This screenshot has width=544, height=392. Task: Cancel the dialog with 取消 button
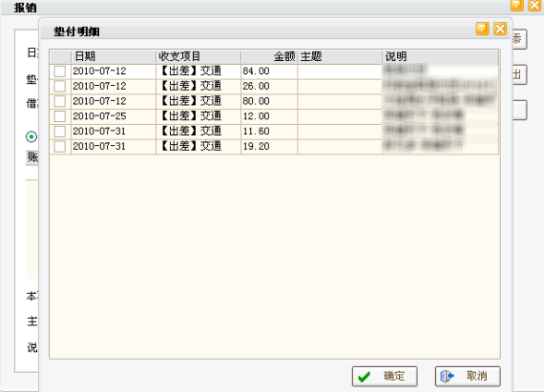click(x=468, y=377)
